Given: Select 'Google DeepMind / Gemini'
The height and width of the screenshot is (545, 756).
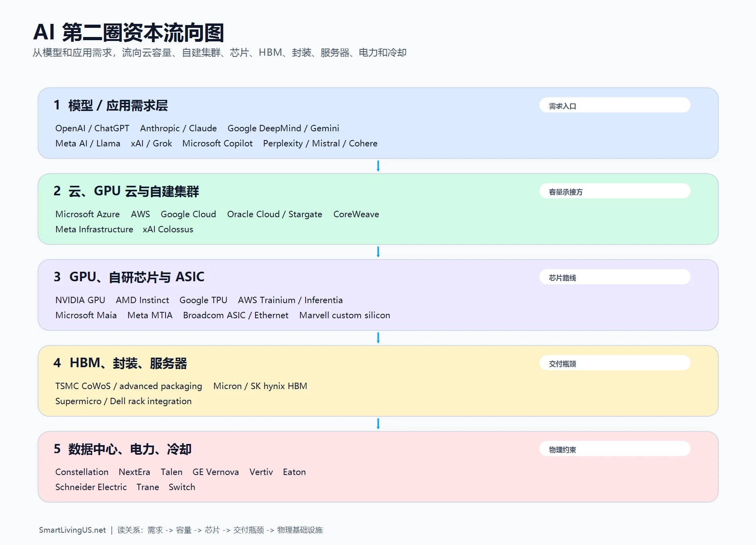Looking at the screenshot, I should 283,128.
